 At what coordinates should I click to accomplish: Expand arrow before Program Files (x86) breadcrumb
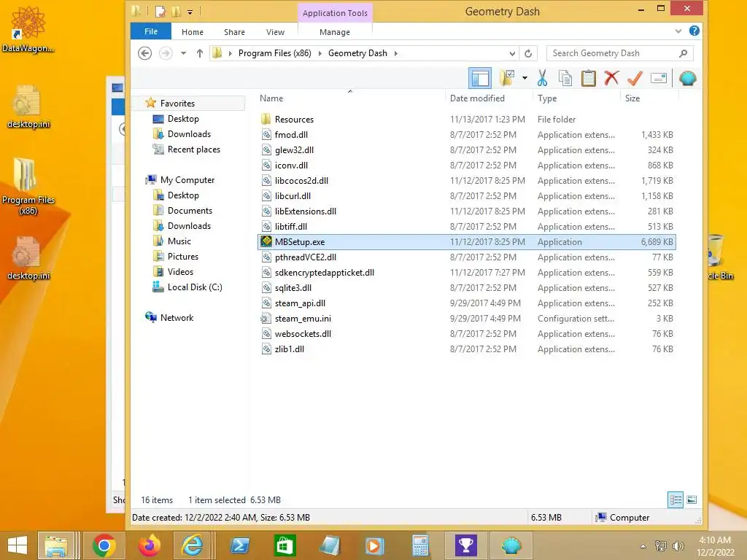231,53
